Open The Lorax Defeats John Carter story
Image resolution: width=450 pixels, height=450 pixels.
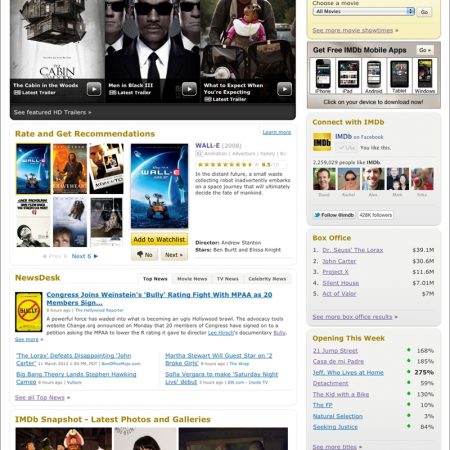73,359
